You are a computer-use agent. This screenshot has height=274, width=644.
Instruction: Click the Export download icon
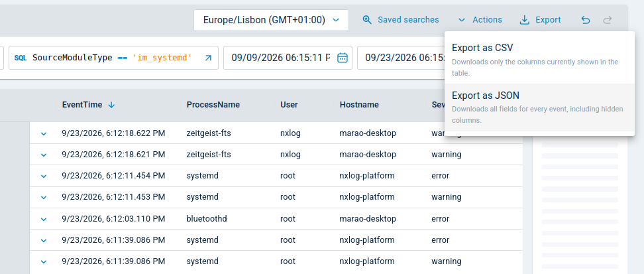525,20
